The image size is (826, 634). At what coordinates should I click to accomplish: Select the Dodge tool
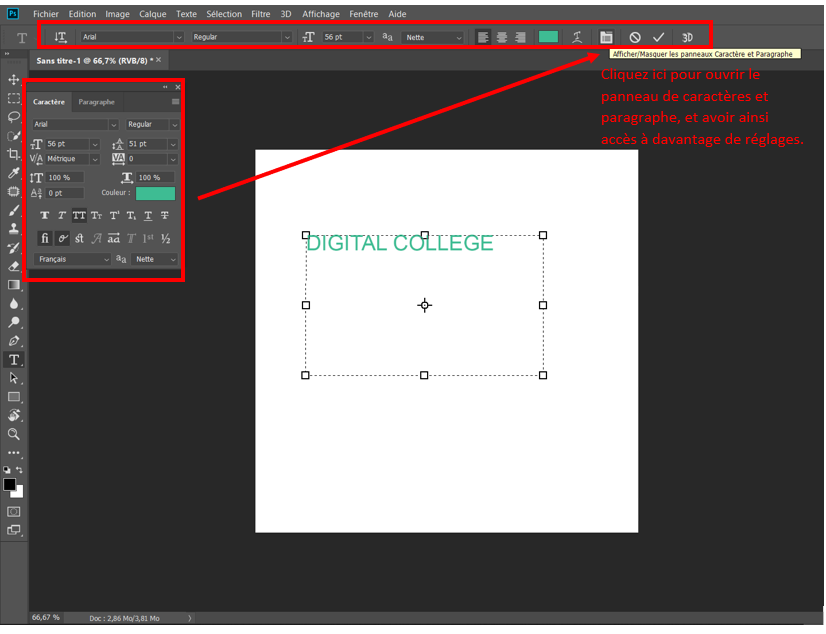tap(14, 322)
